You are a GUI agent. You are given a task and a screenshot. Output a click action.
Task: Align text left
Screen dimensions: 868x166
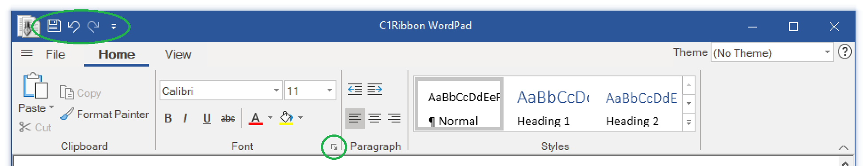(x=355, y=118)
